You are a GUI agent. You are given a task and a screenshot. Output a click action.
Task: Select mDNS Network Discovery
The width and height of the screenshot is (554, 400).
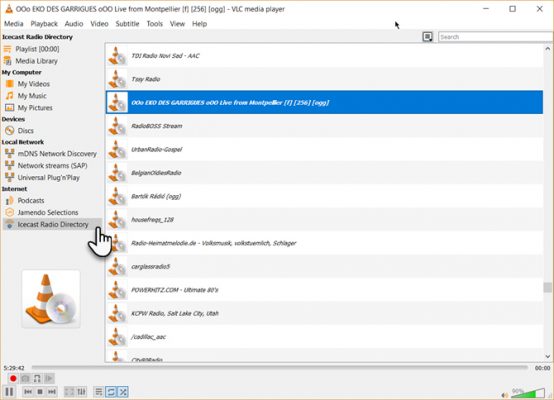tap(57, 154)
